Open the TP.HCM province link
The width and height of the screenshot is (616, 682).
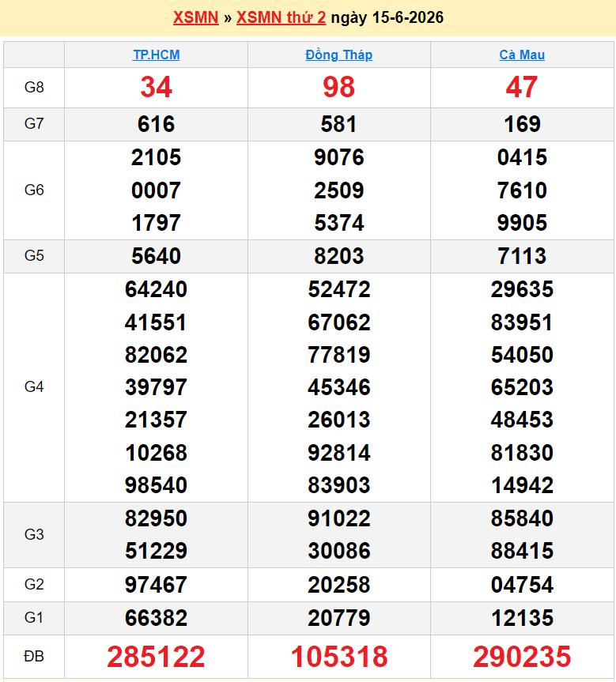tap(157, 55)
